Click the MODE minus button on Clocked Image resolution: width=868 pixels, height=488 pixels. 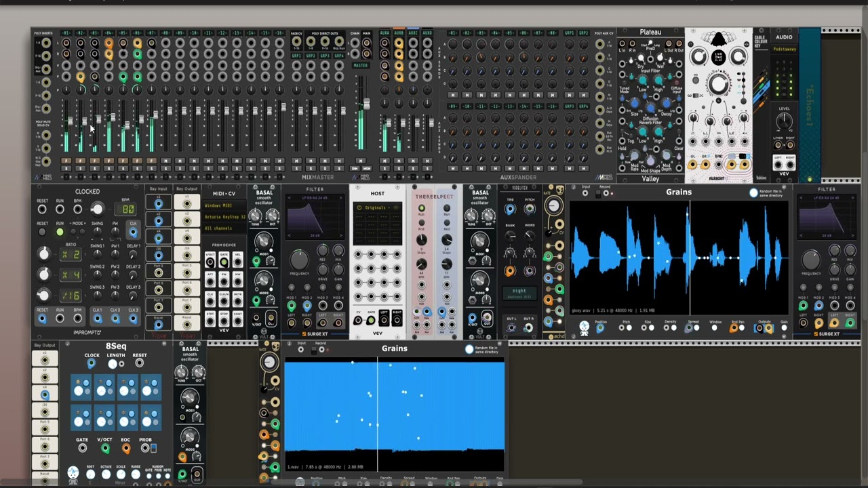[x=73, y=232]
